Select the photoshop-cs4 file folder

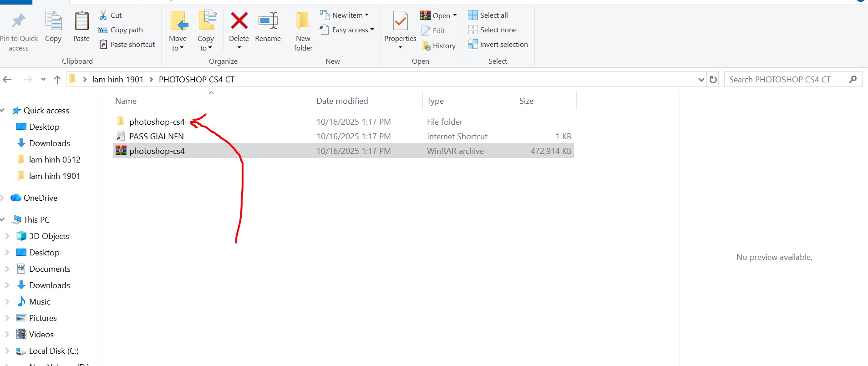click(157, 122)
